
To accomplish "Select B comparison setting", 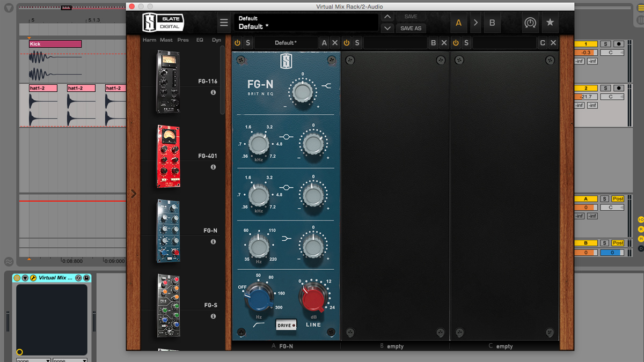I will [492, 23].
